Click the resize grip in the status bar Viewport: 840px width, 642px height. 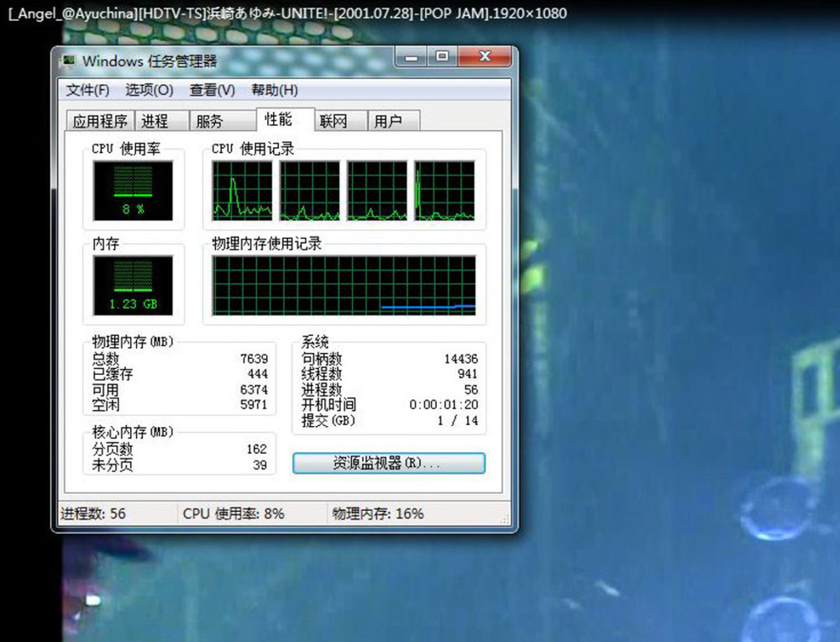pyautogui.click(x=504, y=518)
